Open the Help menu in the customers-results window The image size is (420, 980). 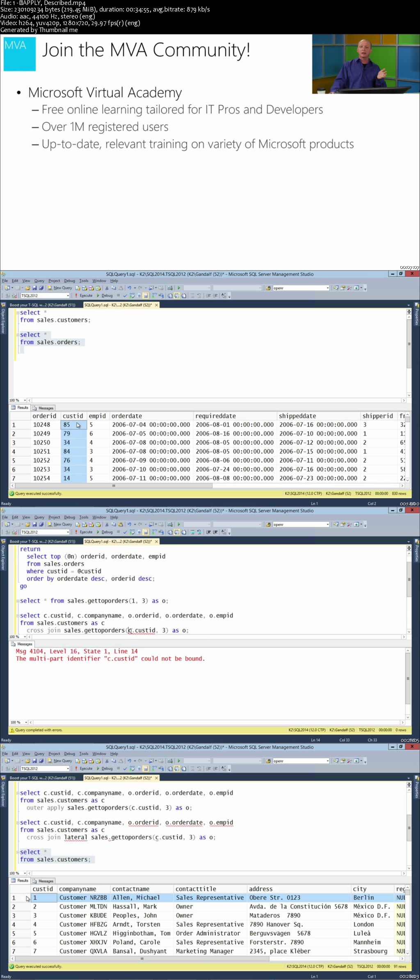[x=114, y=754]
